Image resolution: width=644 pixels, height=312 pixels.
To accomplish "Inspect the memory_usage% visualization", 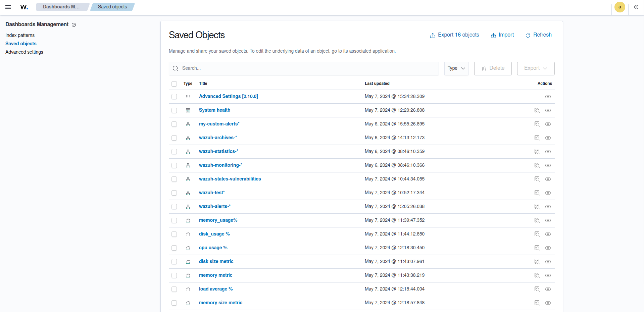I will point(537,220).
